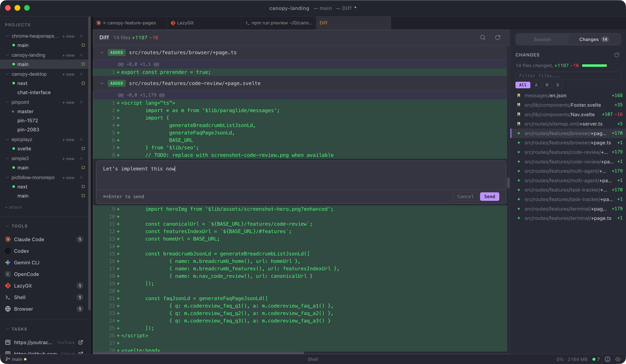Click Cancel below the message box
Screen dimensions: 626x364
coord(465,196)
